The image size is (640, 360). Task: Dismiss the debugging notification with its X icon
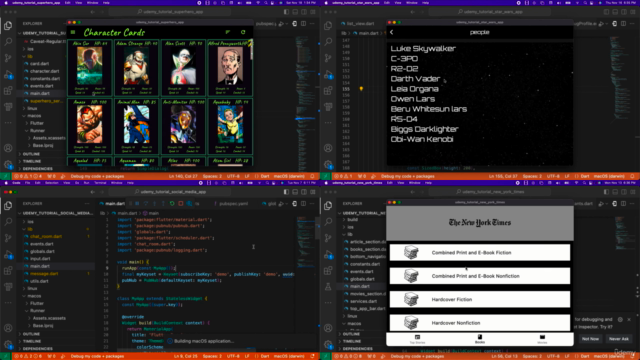coord(629,320)
